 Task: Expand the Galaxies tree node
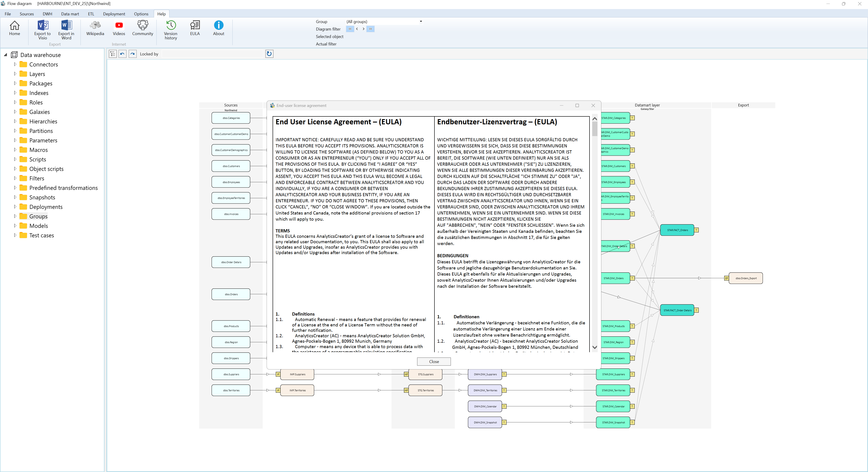15,111
